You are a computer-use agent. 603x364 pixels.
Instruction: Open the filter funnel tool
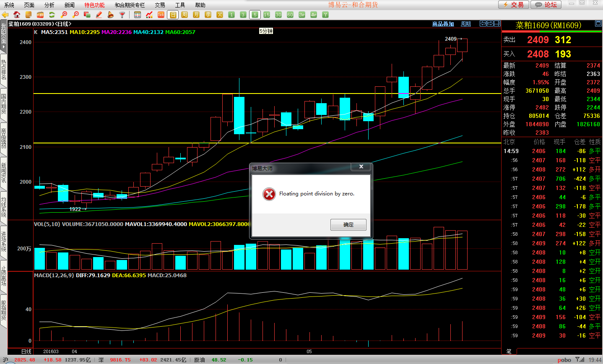(122, 15)
